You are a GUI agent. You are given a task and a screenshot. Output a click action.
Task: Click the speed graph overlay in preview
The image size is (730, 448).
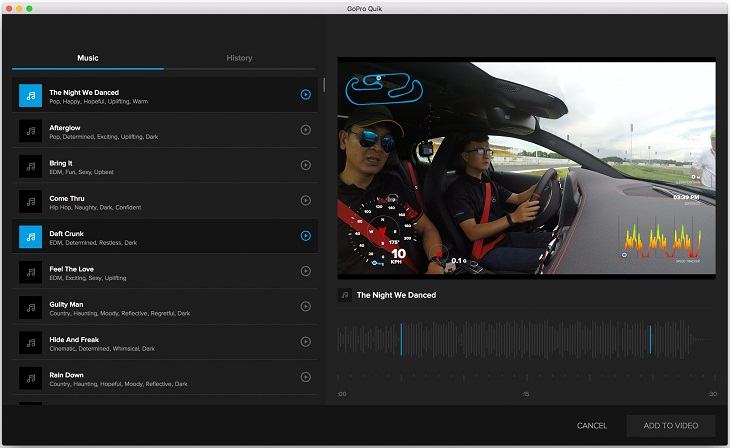[662, 241]
